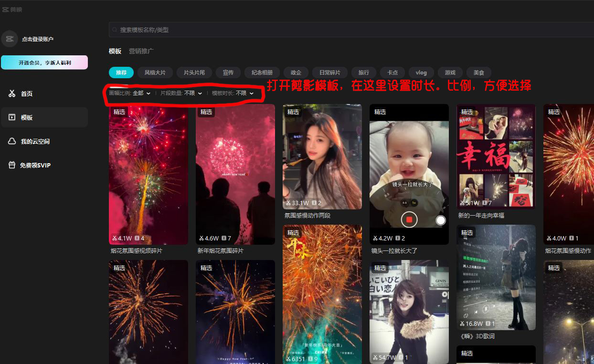Screen dimensions: 594x364
Task: Click the scissors icon beside 首页
Action: (x=12, y=94)
